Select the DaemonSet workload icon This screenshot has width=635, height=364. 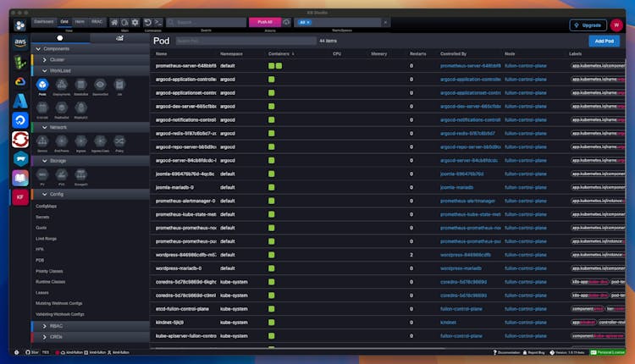click(x=100, y=86)
